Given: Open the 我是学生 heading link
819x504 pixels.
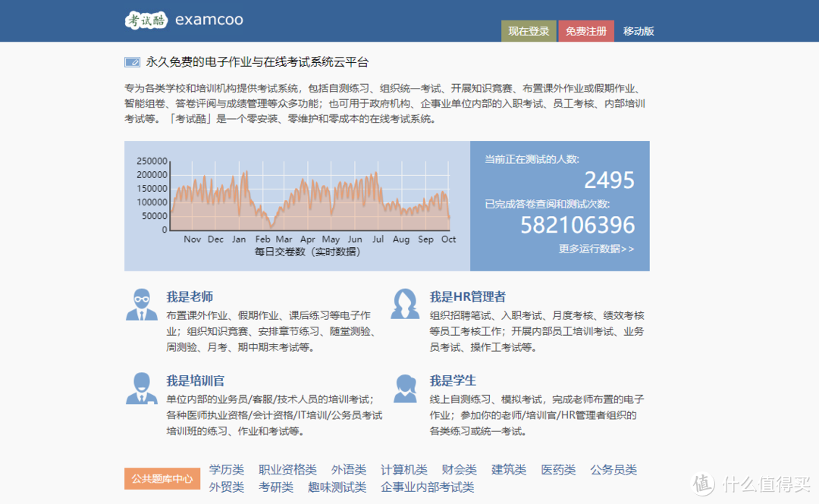Looking at the screenshot, I should tap(453, 380).
